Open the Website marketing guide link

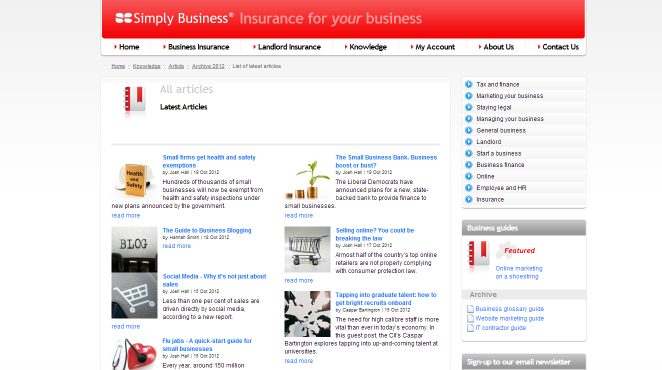[x=510, y=318]
